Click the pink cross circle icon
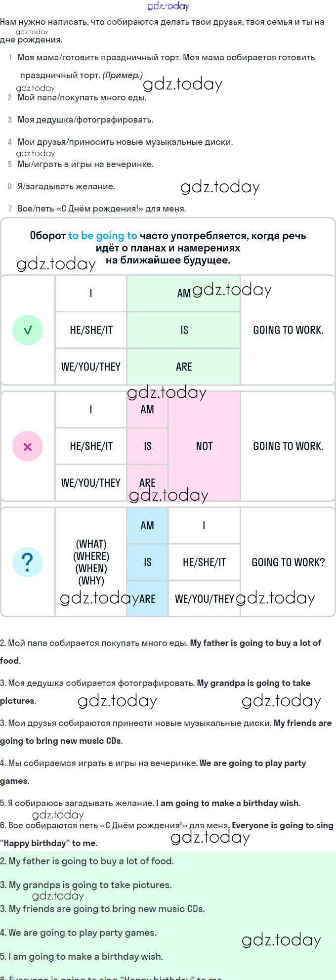 [x=28, y=446]
